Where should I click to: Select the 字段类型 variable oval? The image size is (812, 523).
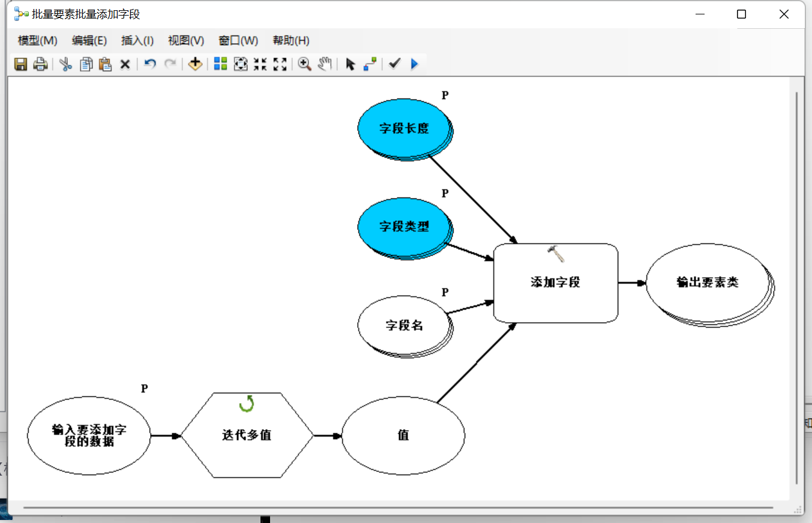404,227
